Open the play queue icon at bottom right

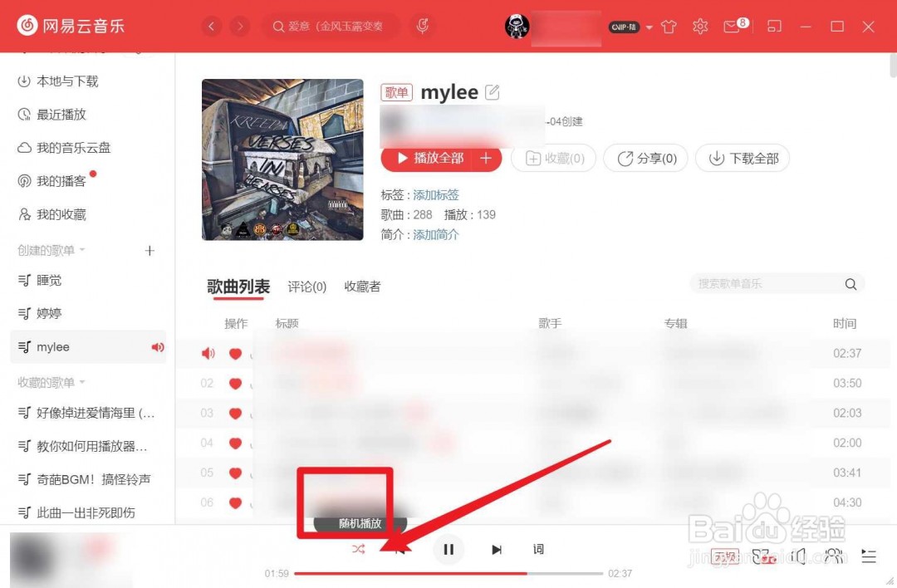click(869, 556)
